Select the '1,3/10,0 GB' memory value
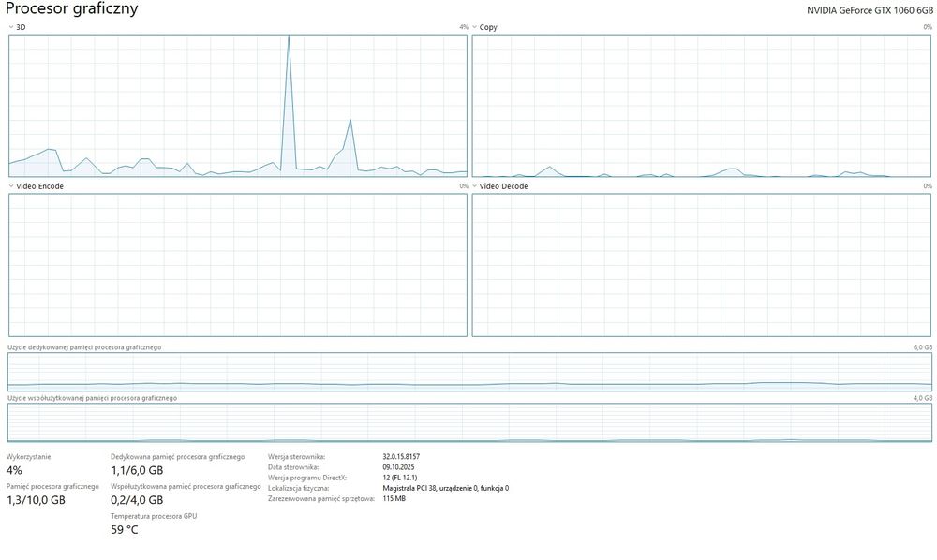937x560 pixels. [x=36, y=500]
